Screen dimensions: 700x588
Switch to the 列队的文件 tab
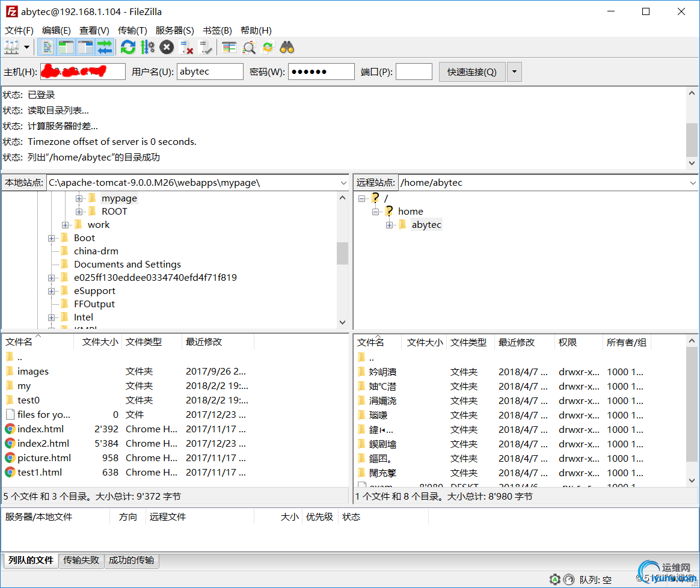click(x=31, y=560)
